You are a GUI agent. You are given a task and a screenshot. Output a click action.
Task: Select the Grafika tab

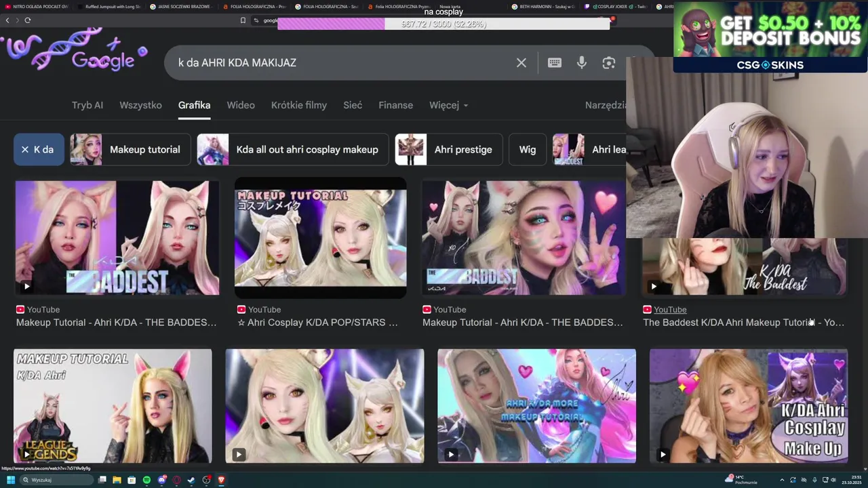(x=194, y=105)
